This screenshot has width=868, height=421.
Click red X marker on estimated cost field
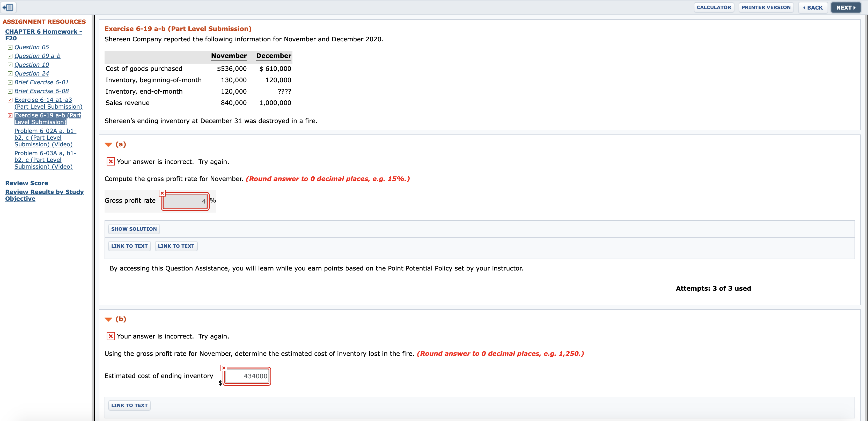pos(224,368)
